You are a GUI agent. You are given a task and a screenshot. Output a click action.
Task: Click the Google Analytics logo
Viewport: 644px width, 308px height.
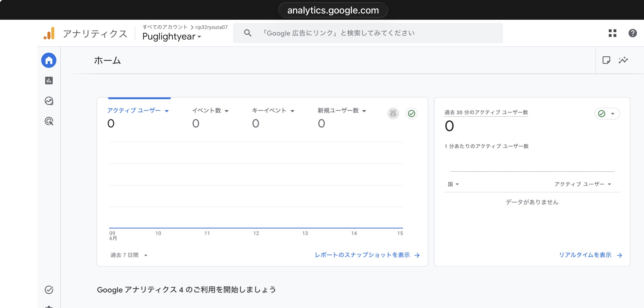click(x=49, y=33)
